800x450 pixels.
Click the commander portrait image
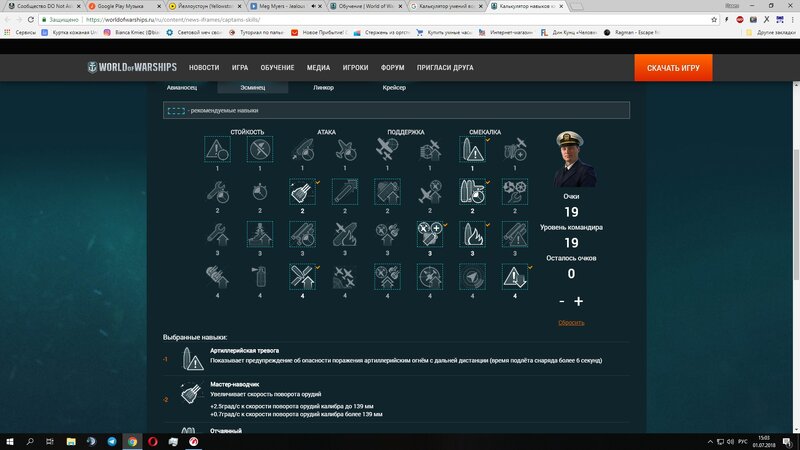point(574,160)
